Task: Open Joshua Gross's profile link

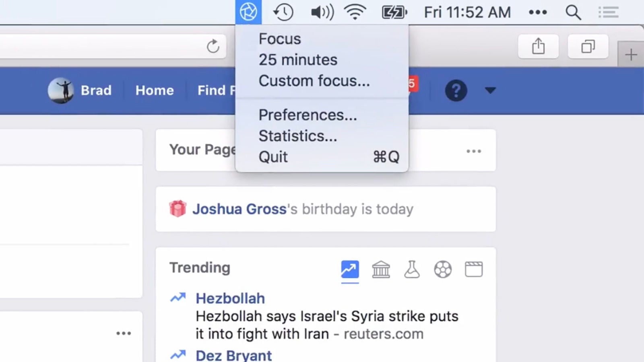Action: [239, 209]
